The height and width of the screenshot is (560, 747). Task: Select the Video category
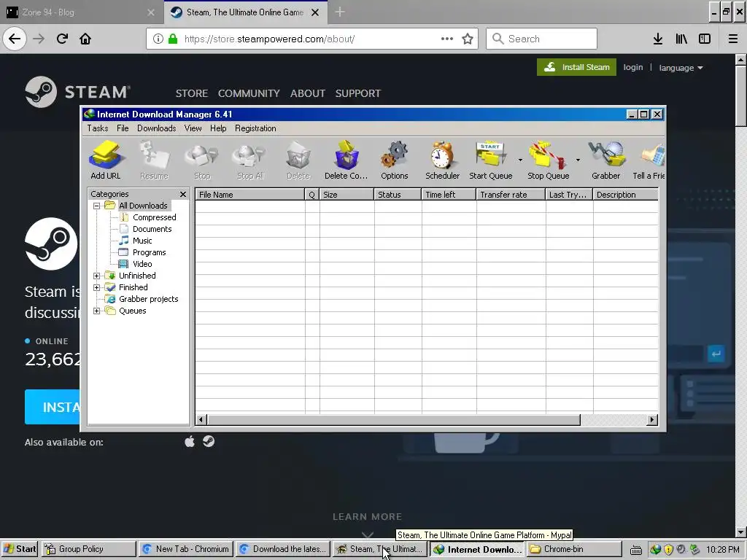point(142,264)
